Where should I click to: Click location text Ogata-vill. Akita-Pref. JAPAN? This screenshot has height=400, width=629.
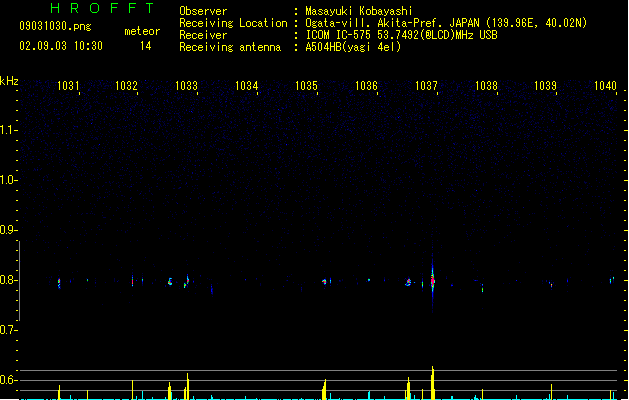392,23
